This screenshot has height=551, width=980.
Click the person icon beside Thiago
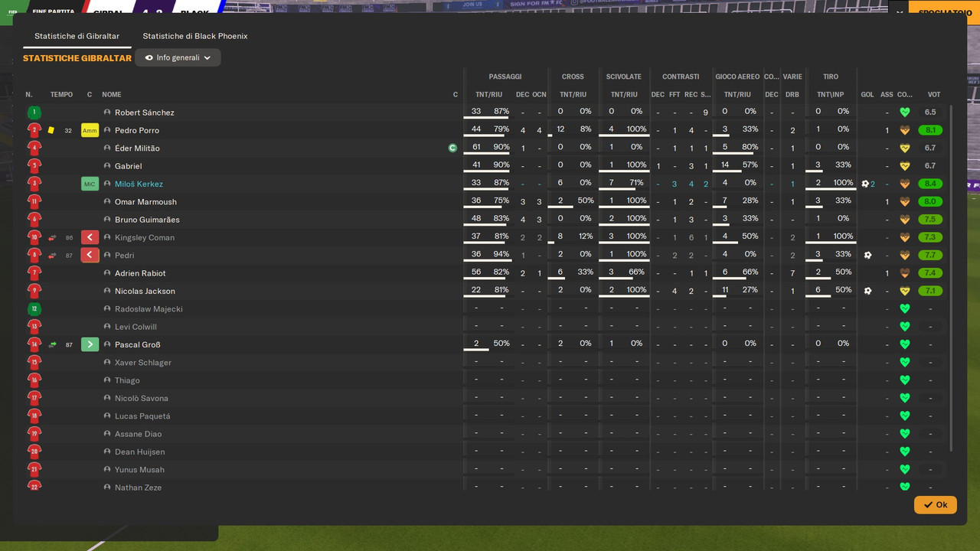107,380
